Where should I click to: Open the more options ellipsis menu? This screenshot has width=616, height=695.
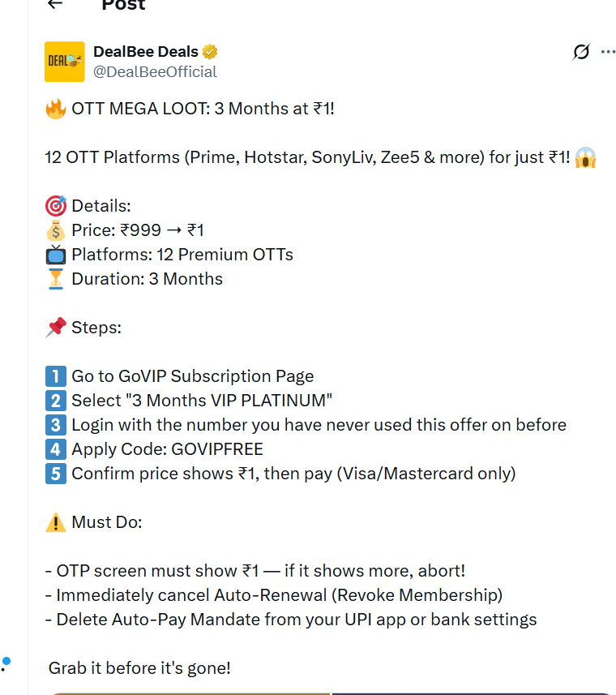(609, 51)
